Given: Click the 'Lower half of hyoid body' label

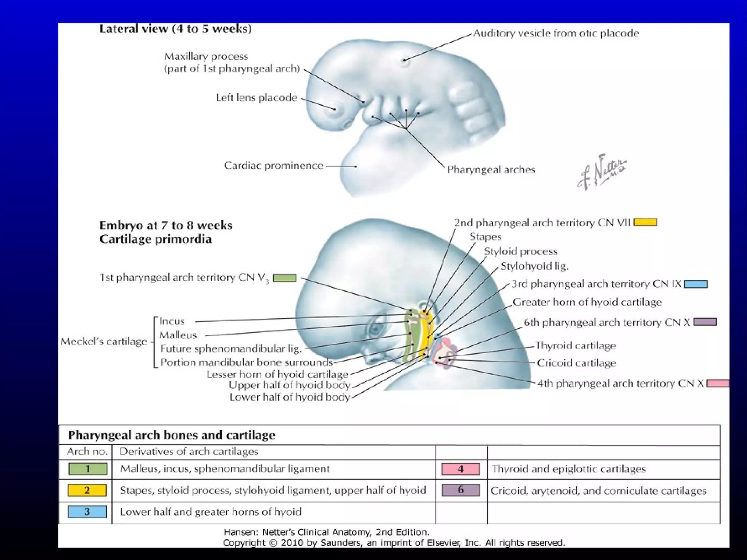Looking at the screenshot, I should click(x=290, y=397).
